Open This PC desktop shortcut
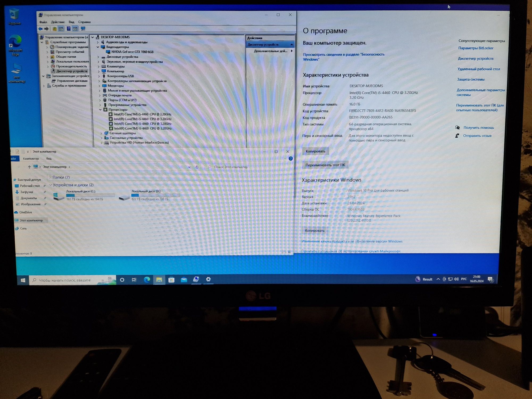 [x=16, y=73]
